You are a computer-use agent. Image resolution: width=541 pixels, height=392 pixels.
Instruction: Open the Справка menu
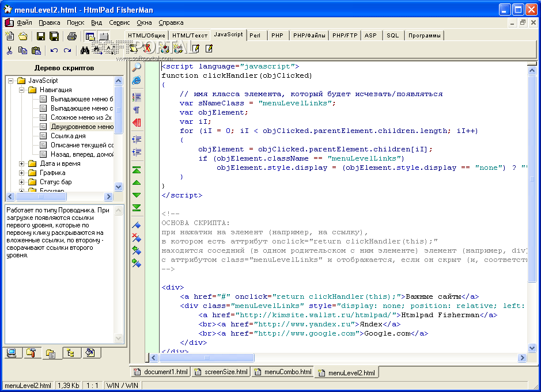[x=171, y=23]
